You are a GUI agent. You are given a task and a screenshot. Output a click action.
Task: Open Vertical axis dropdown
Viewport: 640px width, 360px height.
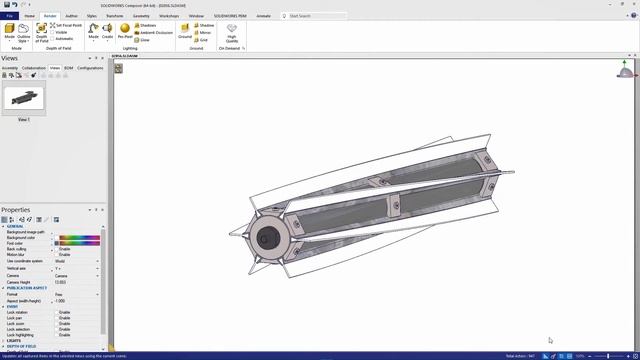tap(97, 269)
